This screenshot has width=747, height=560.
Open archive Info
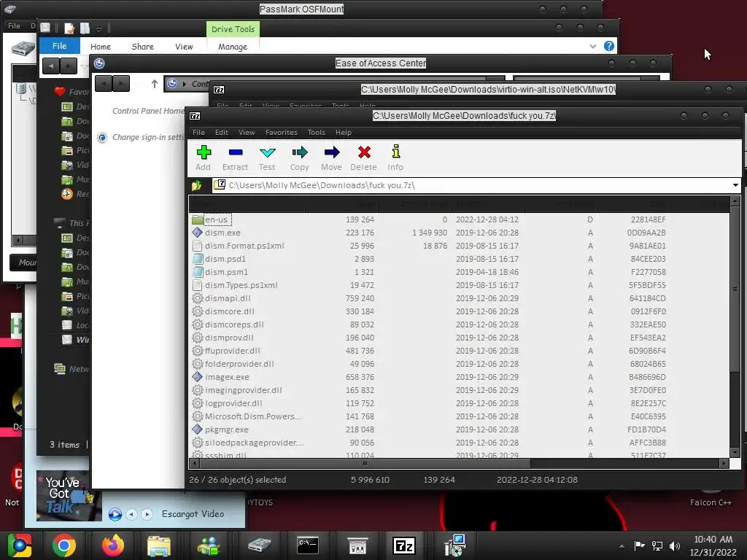point(395,158)
